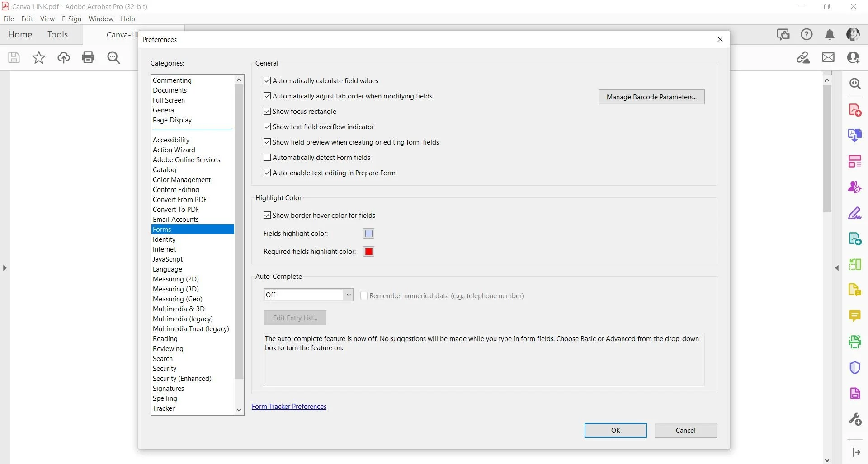The image size is (868, 464).
Task: Toggle Automatically adjust tab order checkbox
Action: coord(267,96)
